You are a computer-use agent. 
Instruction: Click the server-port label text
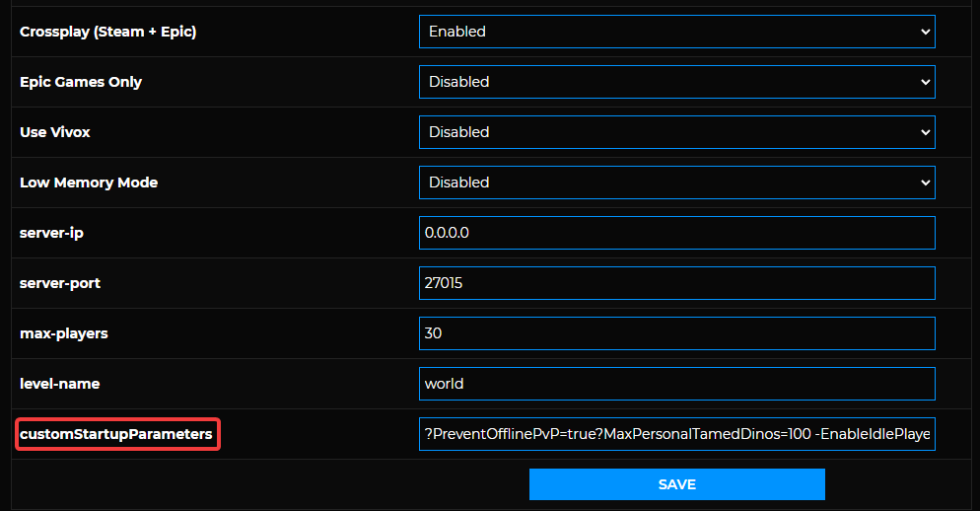(60, 283)
